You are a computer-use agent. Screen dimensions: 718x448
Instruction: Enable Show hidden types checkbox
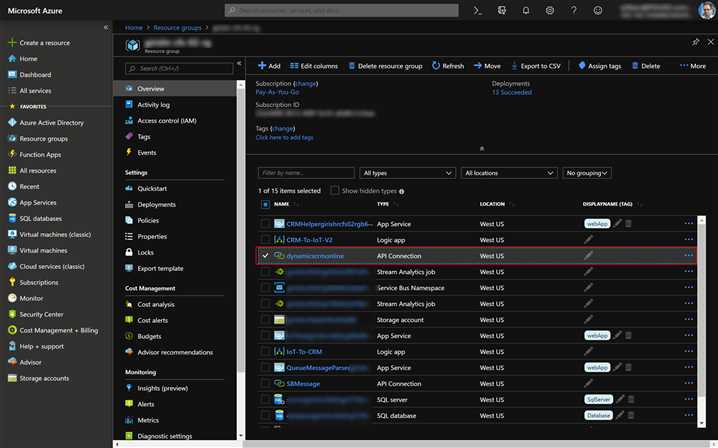point(335,190)
